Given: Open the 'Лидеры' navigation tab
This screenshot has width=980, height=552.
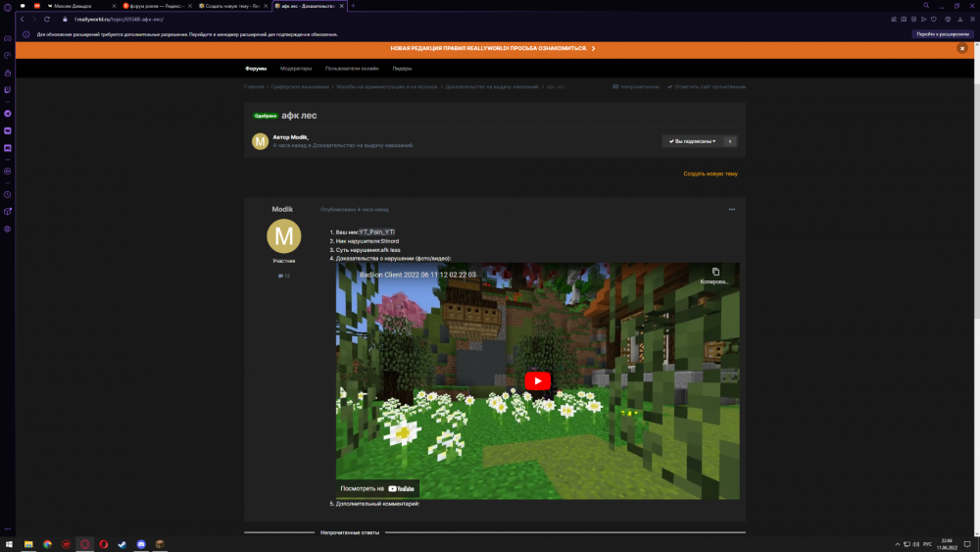Looking at the screenshot, I should [402, 68].
